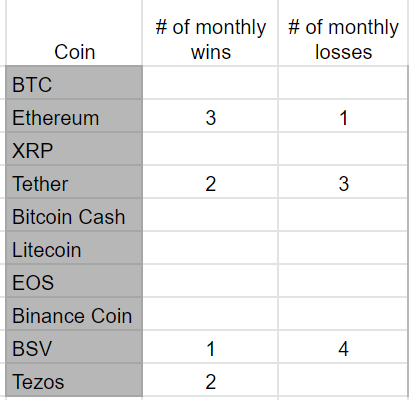Select the Tether coin cell
Screen dimensions: 409x400
(74, 182)
